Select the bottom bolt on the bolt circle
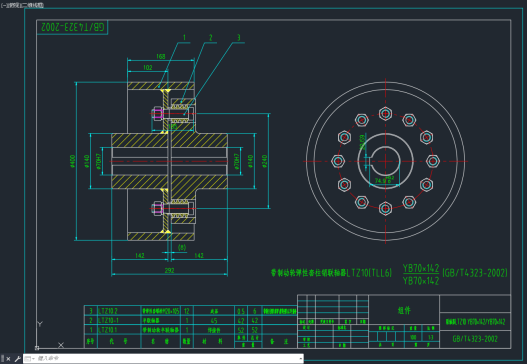527x364 pixels. coord(385,208)
